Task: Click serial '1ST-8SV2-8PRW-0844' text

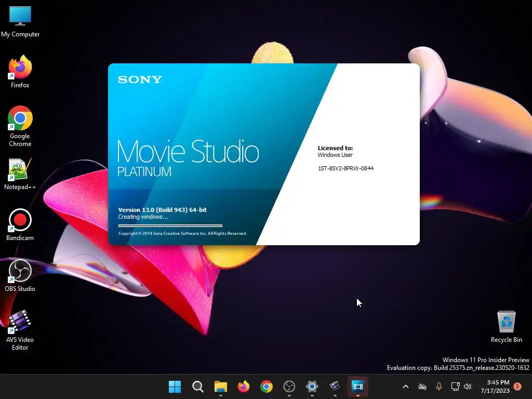Action: click(345, 168)
